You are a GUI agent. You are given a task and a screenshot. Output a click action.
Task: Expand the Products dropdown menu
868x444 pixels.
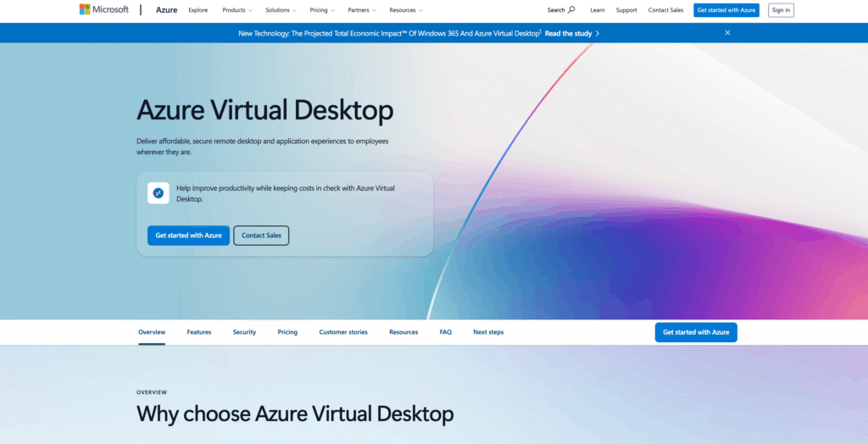coord(236,10)
